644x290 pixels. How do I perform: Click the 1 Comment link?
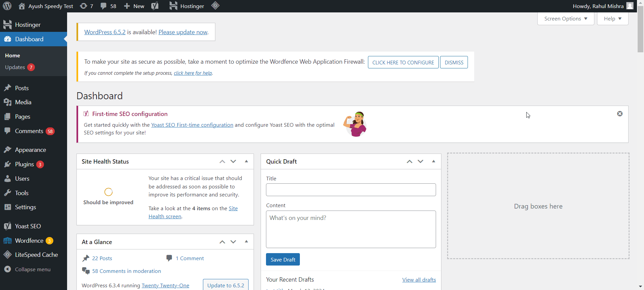click(190, 258)
